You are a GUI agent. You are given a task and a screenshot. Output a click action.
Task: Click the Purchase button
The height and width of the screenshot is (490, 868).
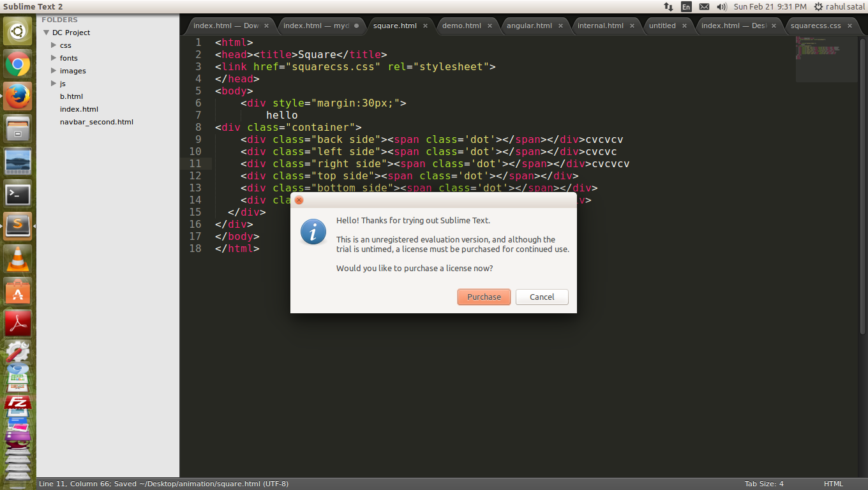(484, 297)
